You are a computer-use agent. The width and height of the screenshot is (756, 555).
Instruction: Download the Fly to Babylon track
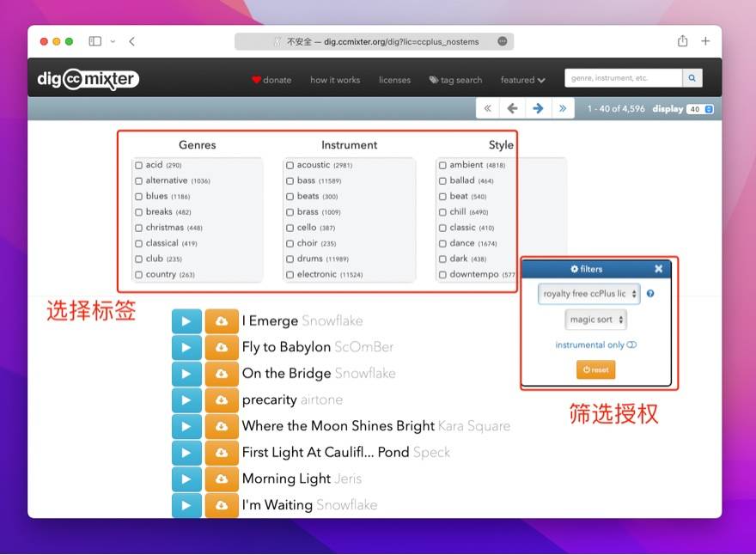pos(221,347)
